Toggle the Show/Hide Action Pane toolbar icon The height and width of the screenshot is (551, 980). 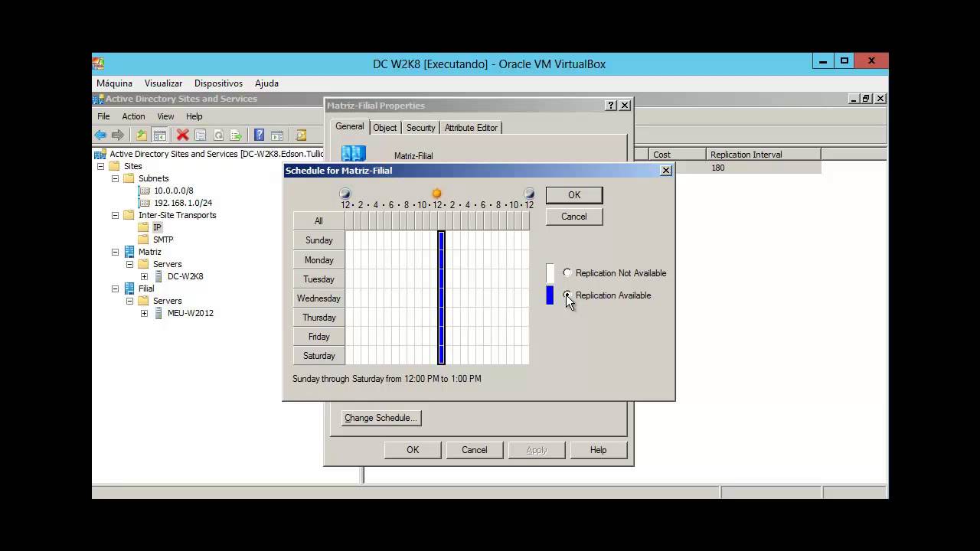point(277,135)
